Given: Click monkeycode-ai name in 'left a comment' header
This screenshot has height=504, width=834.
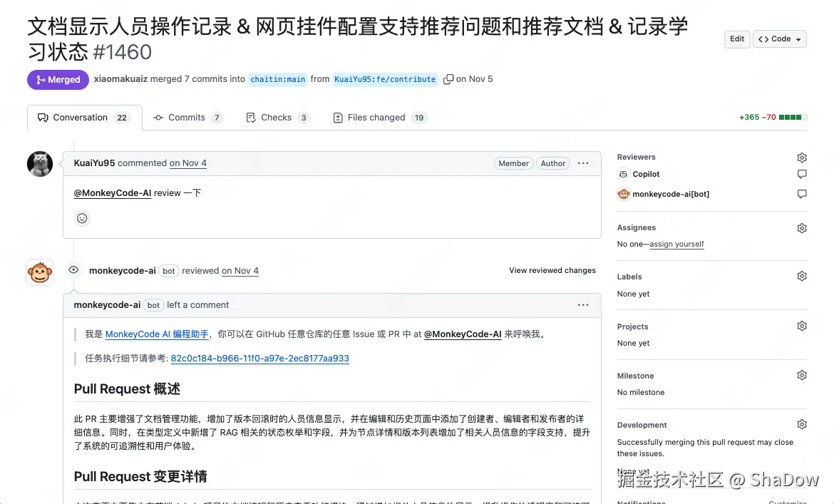Looking at the screenshot, I should click(107, 305).
